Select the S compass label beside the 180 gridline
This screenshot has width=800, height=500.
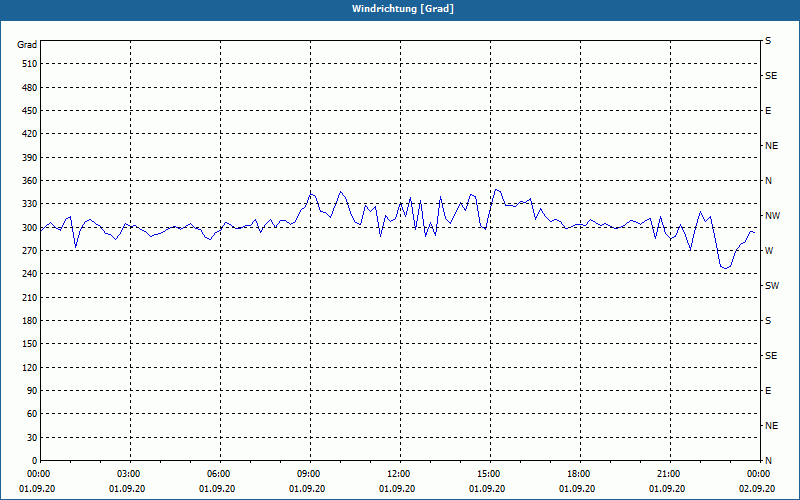tap(768, 321)
